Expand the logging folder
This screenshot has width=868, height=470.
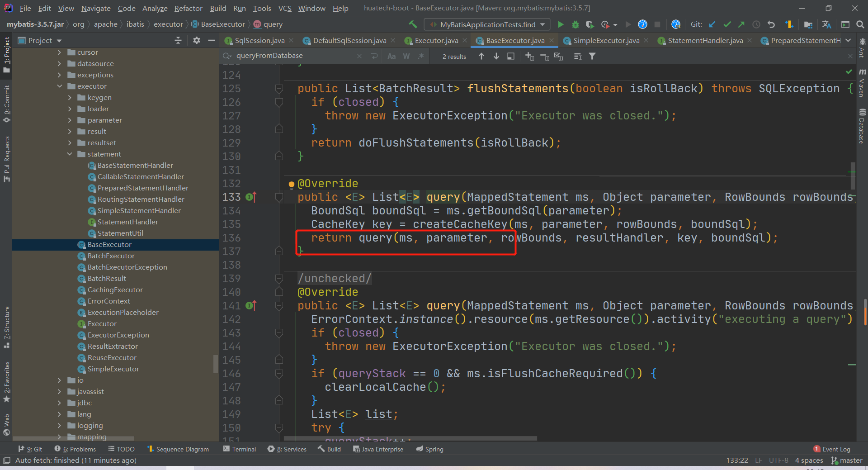click(59, 425)
